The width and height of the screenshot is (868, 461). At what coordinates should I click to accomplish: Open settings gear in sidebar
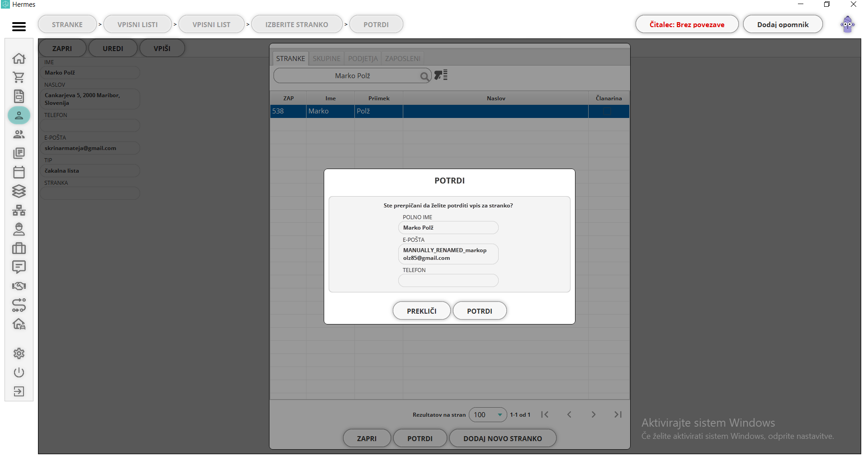pyautogui.click(x=19, y=353)
